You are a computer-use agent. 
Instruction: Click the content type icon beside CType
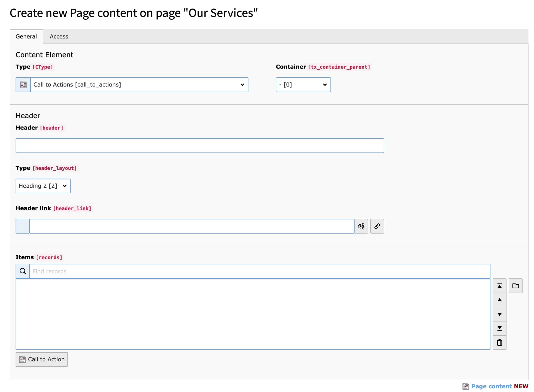click(x=23, y=85)
